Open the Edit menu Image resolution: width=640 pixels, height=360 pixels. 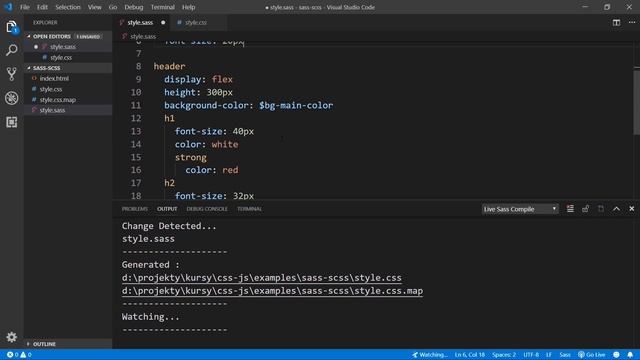point(42,7)
